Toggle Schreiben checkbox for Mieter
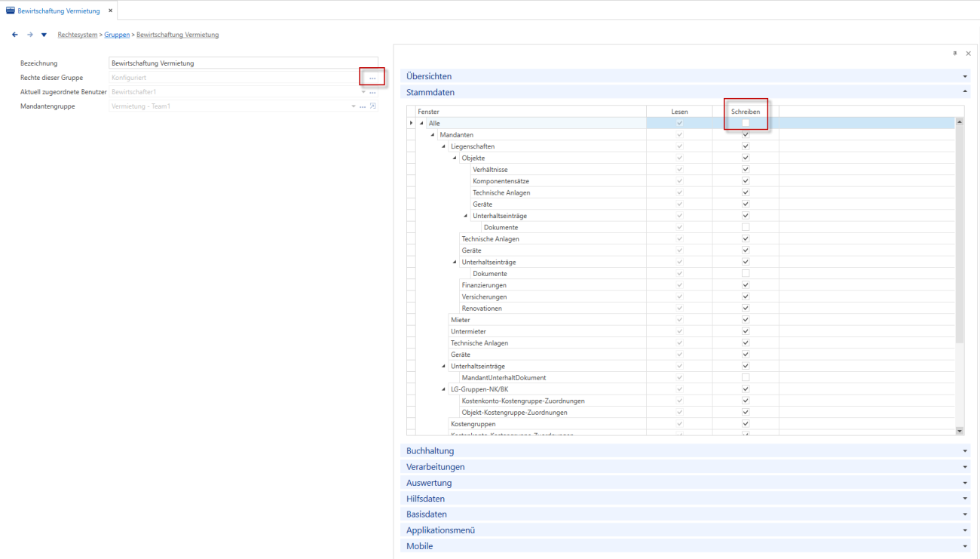Image resolution: width=980 pixels, height=559 pixels. tap(746, 320)
